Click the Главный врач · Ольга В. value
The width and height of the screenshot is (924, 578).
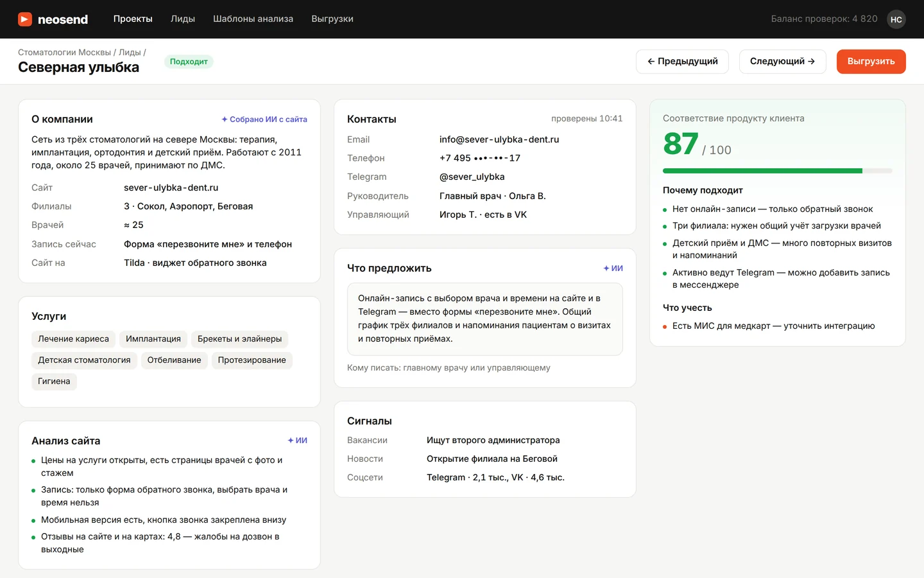point(493,196)
